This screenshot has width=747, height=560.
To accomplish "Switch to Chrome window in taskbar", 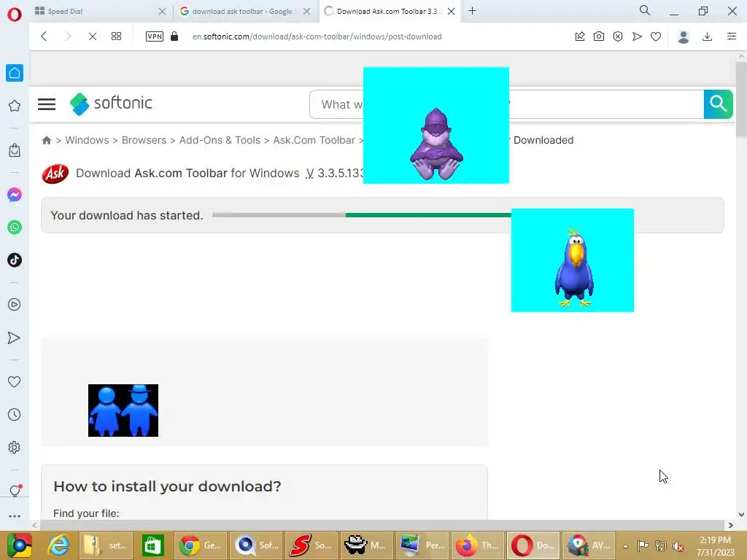I will click(x=200, y=545).
